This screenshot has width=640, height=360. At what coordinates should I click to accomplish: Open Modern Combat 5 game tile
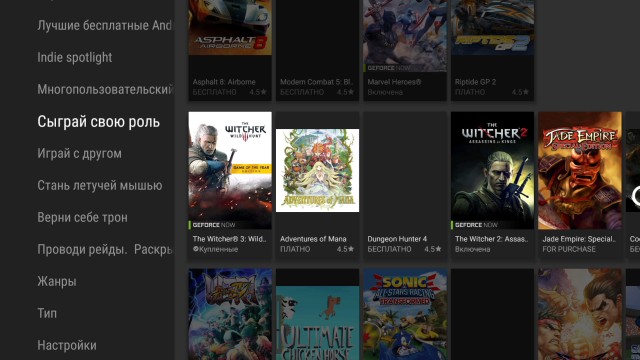(x=317, y=50)
